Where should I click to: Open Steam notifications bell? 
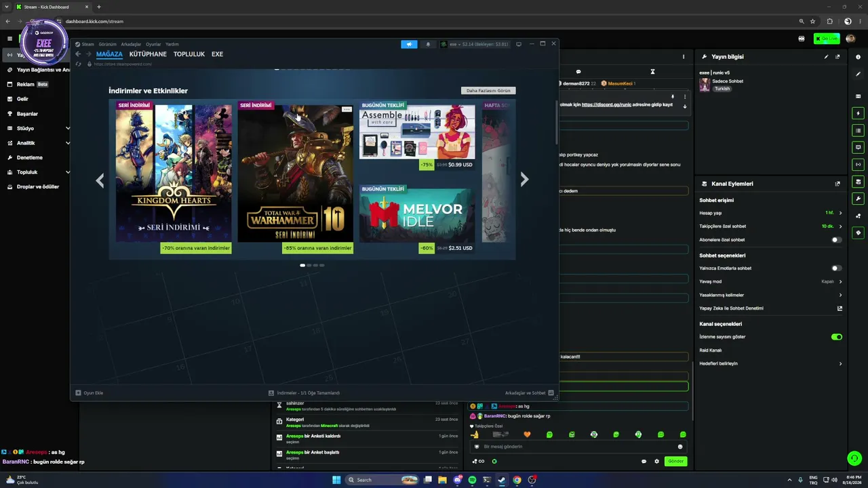[428, 44]
